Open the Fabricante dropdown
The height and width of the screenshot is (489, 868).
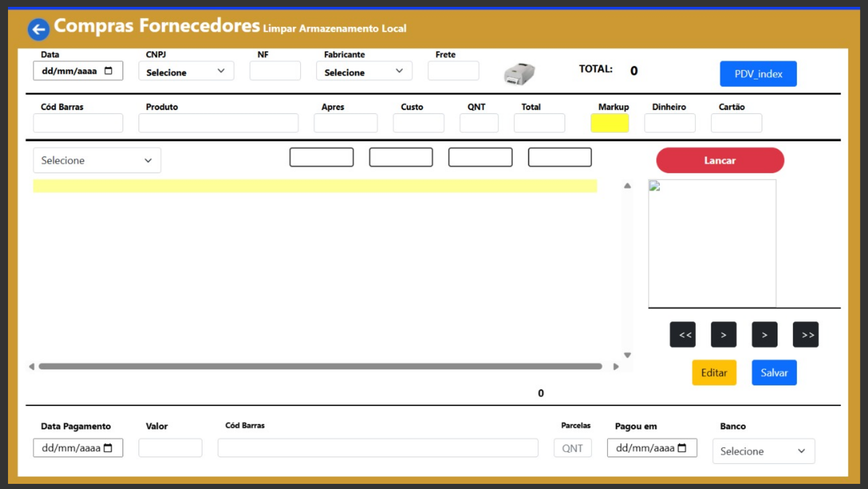click(x=364, y=71)
